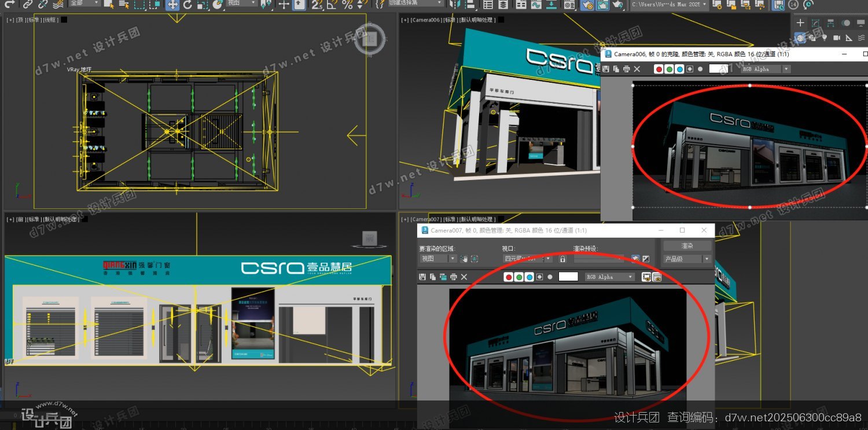
Task: Select the Helpers category in Create panel
Action: tap(849, 38)
